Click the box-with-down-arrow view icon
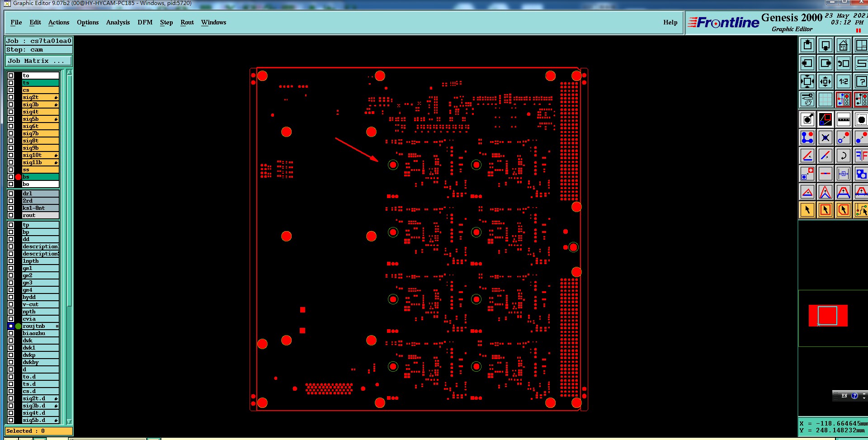This screenshot has height=440, width=868. tap(826, 45)
